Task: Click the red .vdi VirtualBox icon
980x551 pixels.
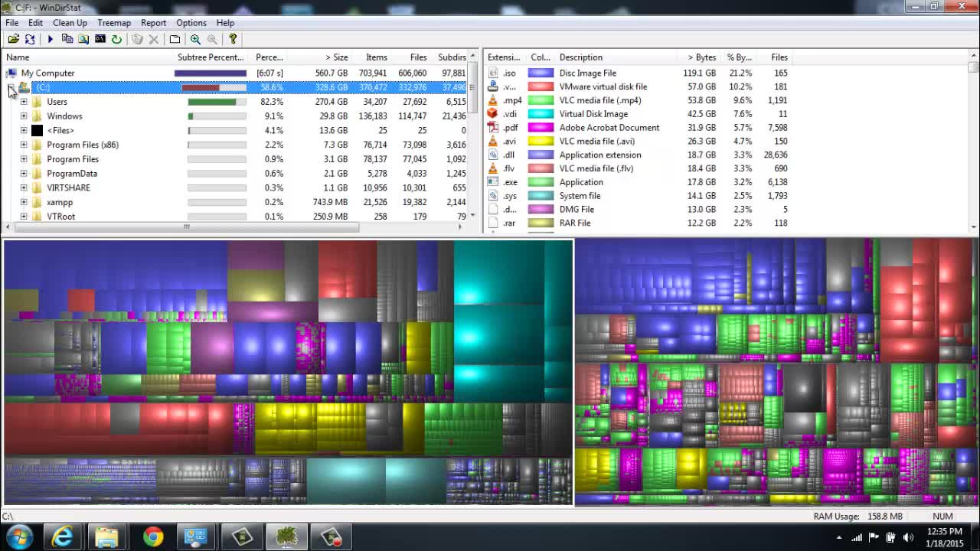Action: (493, 114)
